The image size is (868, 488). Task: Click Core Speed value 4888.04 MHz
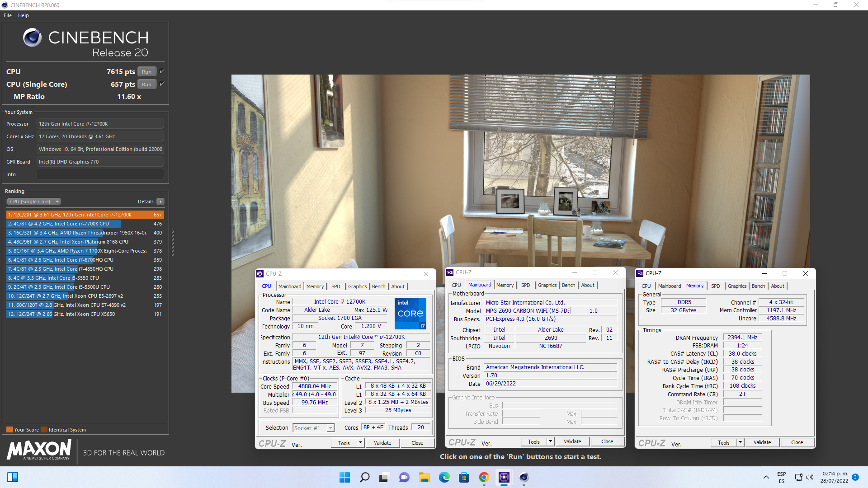pos(315,386)
